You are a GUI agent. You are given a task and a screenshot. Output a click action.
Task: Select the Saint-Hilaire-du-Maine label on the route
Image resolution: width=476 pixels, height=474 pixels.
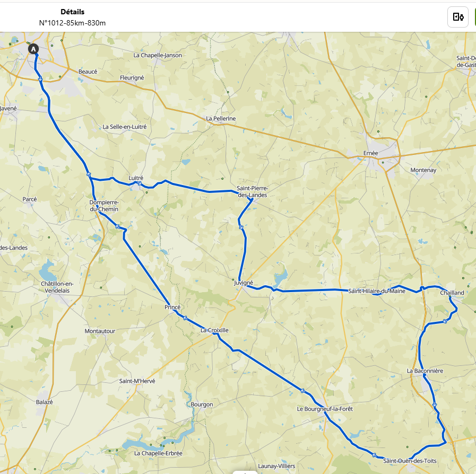(x=377, y=291)
